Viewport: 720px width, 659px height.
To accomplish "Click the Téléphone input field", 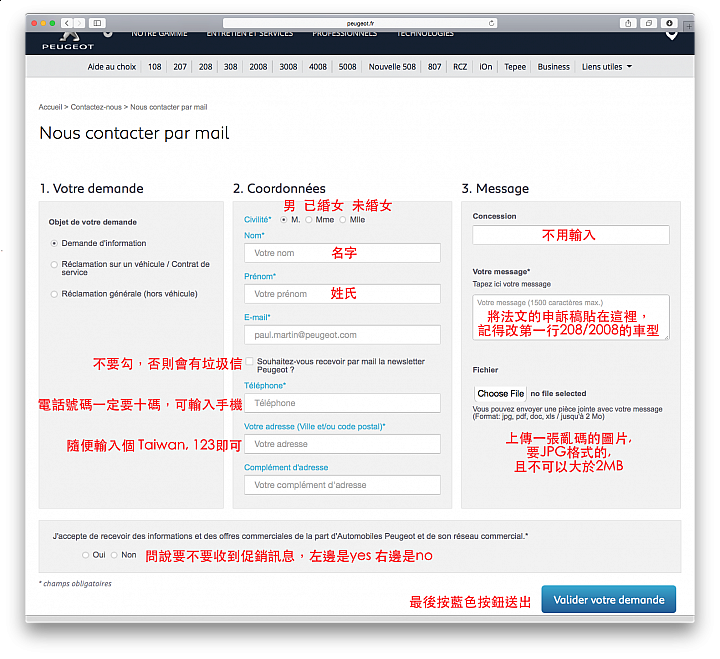I will pyautogui.click(x=342, y=403).
